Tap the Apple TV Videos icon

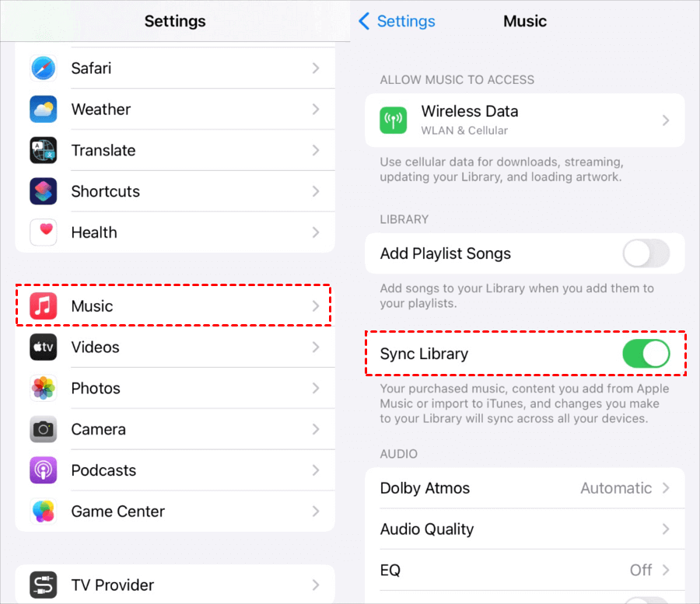click(44, 347)
